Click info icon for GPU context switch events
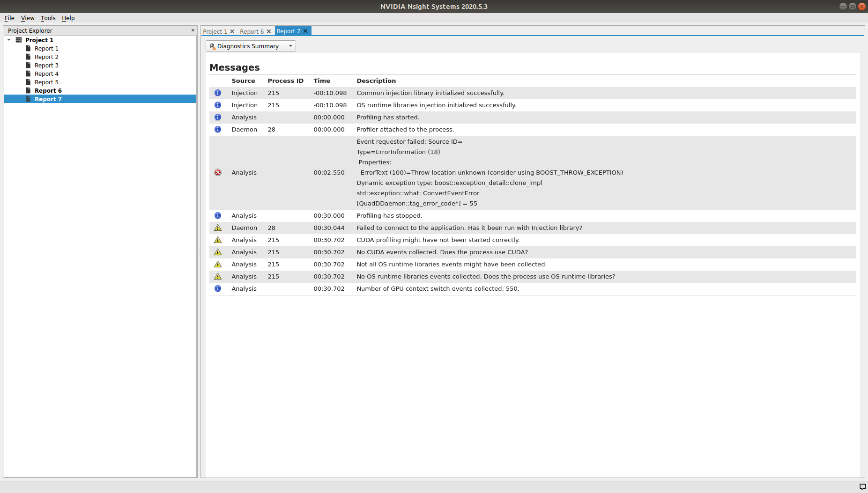The image size is (868, 493). click(x=218, y=289)
